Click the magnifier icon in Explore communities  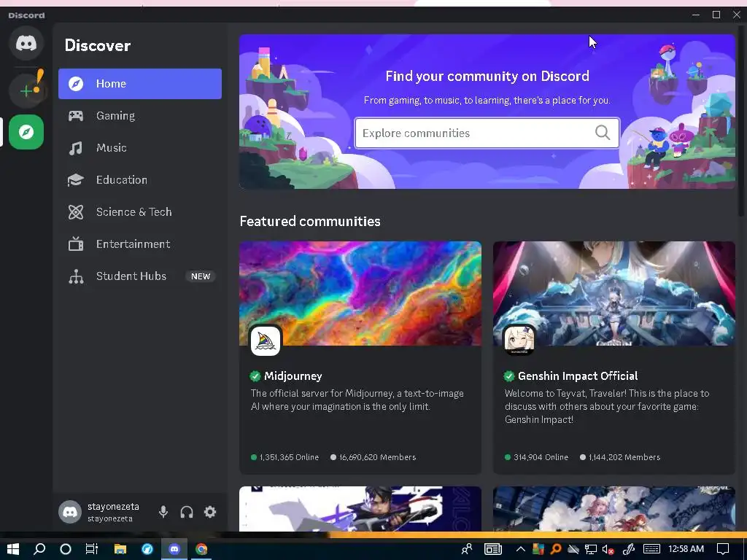pyautogui.click(x=603, y=133)
